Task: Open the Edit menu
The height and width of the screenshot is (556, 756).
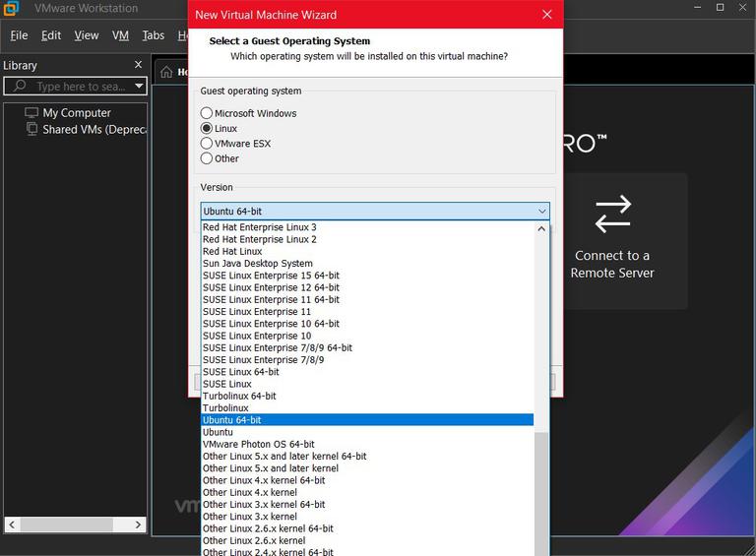Action: pos(51,35)
